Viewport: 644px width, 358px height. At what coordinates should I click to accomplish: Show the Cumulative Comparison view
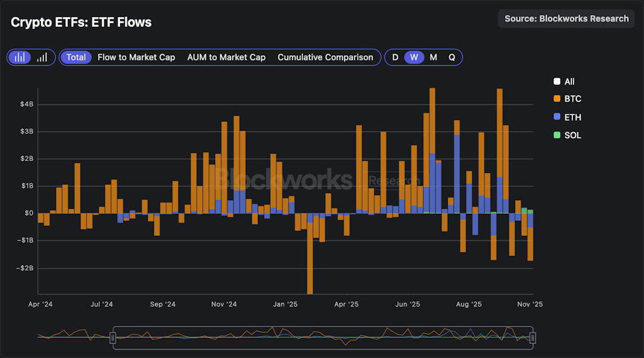[325, 57]
